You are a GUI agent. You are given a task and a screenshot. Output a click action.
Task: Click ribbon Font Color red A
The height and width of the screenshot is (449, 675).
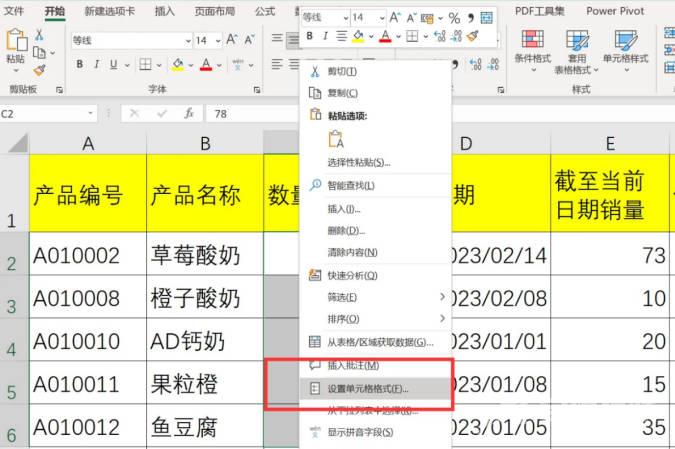pos(206,65)
